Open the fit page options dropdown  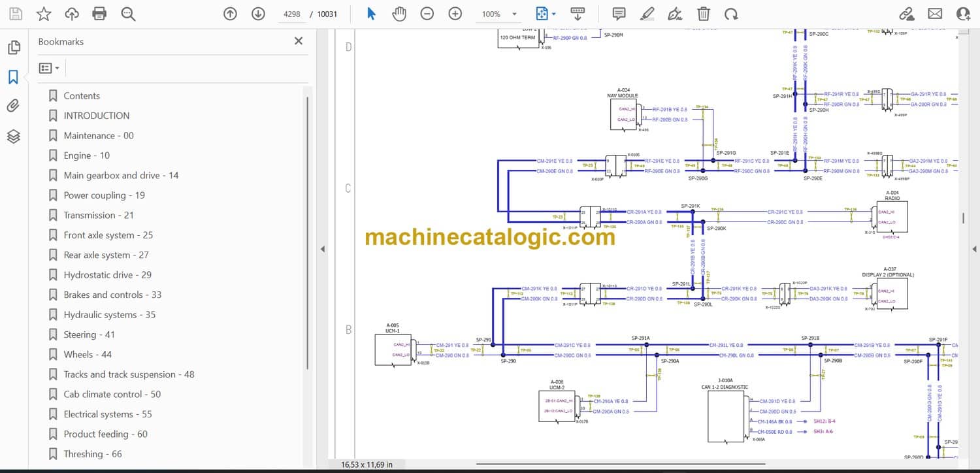click(554, 14)
